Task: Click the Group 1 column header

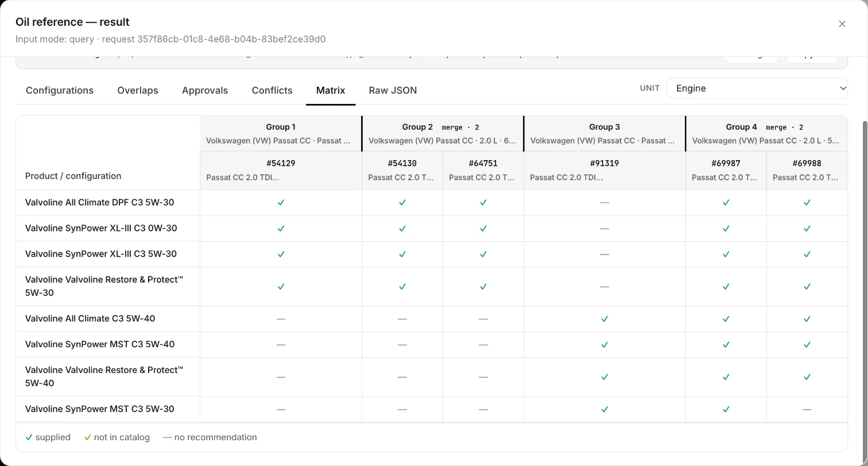Action: tap(281, 134)
